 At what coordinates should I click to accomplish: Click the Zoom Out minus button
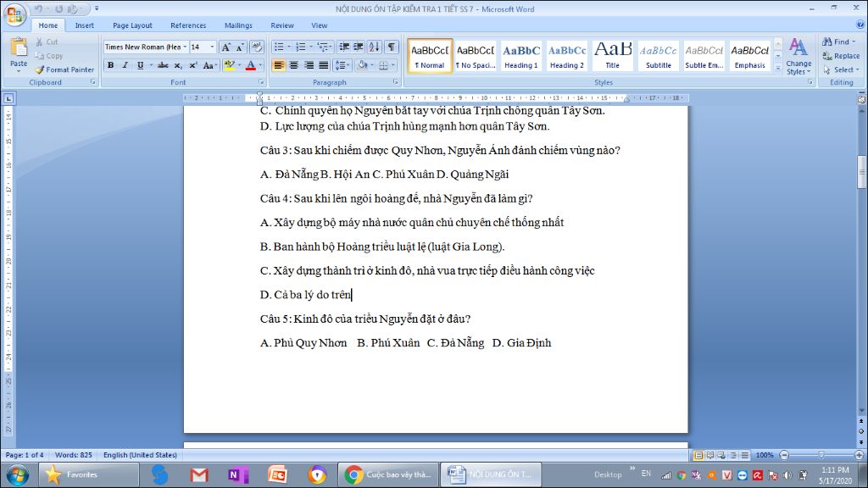point(784,455)
